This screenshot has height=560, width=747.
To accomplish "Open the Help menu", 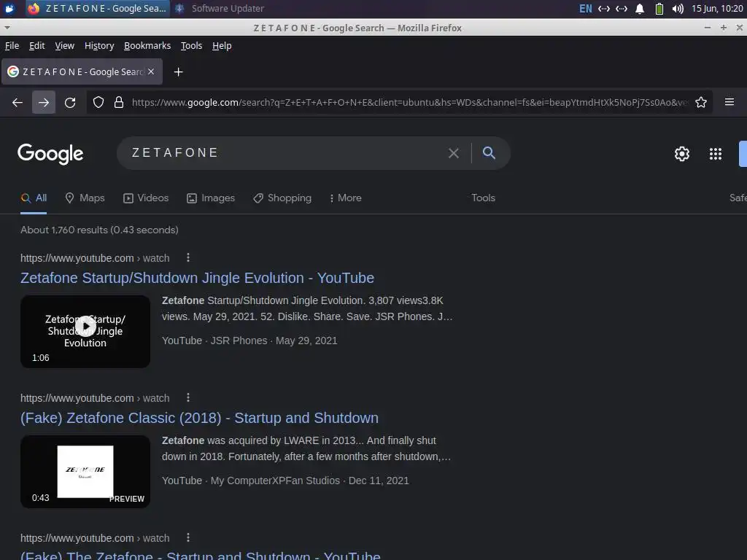I will tap(222, 46).
